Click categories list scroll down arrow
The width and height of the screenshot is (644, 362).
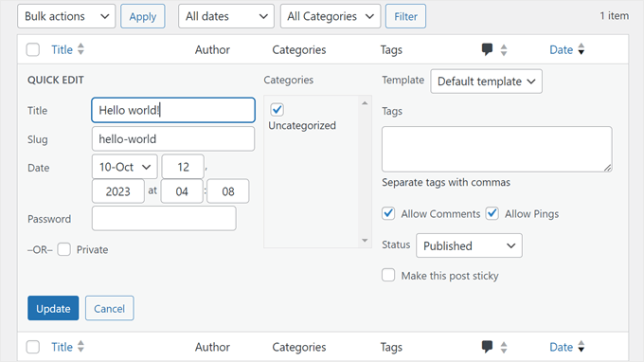365,241
